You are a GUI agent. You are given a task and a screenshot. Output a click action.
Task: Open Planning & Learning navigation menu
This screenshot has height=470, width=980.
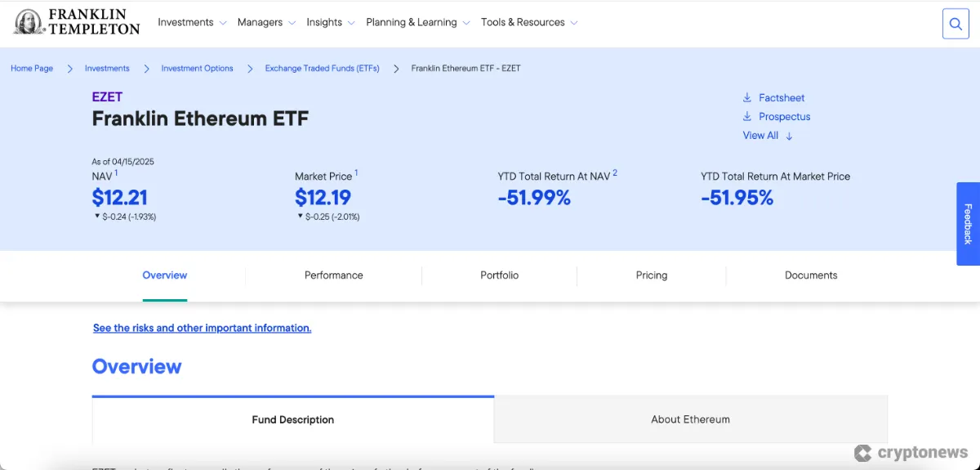pos(412,22)
